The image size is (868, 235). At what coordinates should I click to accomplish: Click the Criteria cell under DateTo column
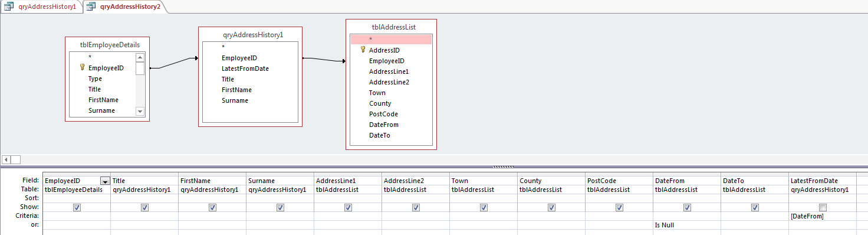tap(754, 216)
